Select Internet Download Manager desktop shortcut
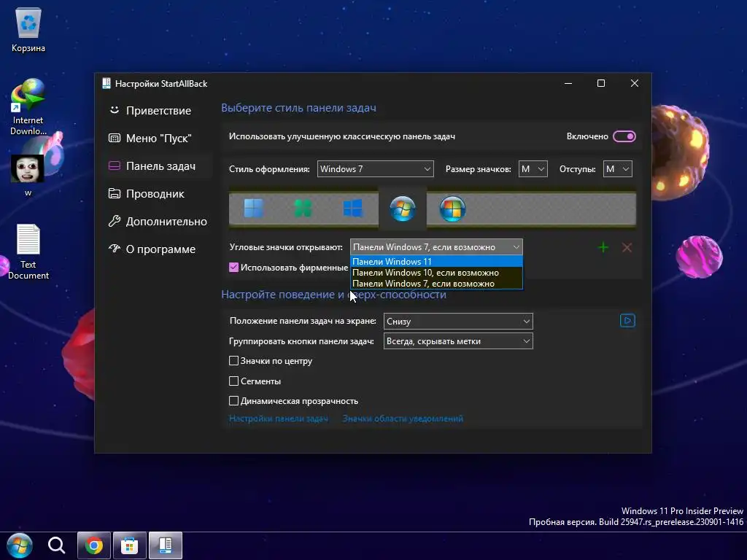This screenshot has width=747, height=560. 28,107
